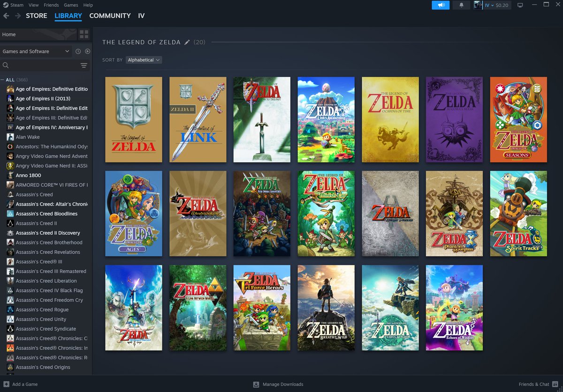The height and width of the screenshot is (392, 563).
Task: Open the notifications bell
Action: 461,5
